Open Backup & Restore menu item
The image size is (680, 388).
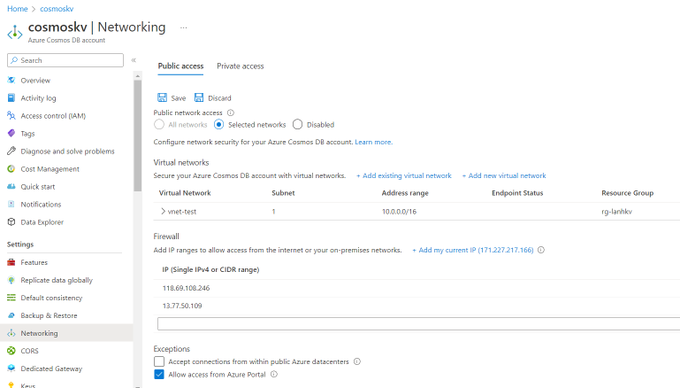[49, 315]
